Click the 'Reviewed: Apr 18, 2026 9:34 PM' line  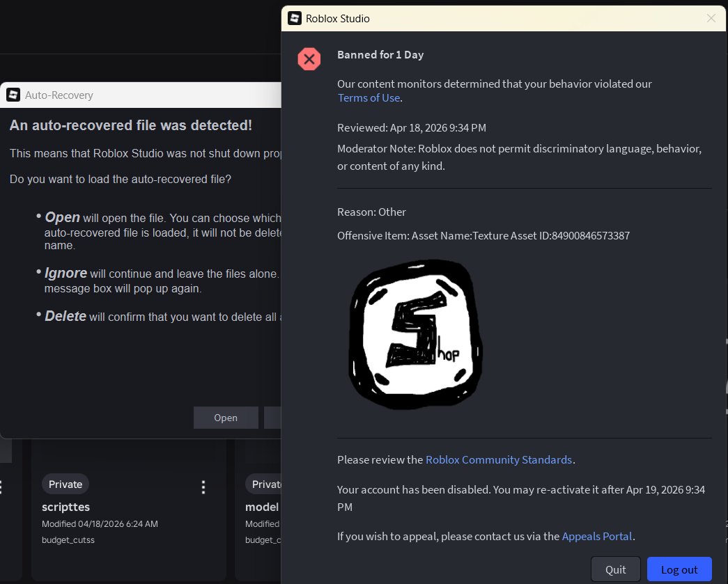(412, 127)
